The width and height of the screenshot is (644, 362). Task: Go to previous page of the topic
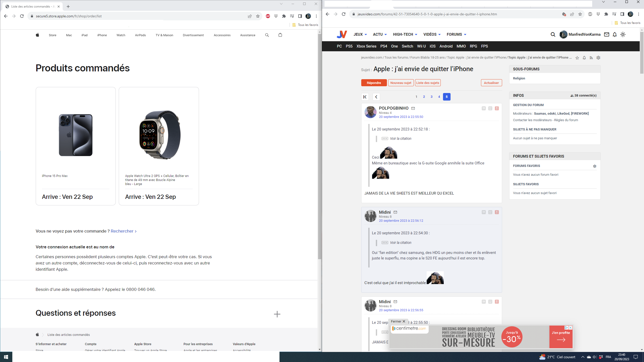click(x=376, y=97)
